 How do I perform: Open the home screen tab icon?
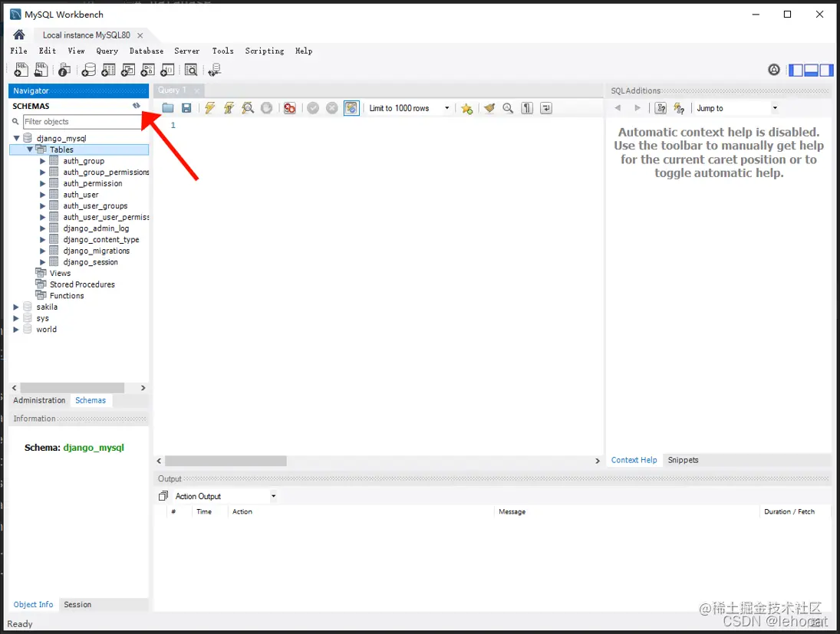click(x=18, y=34)
